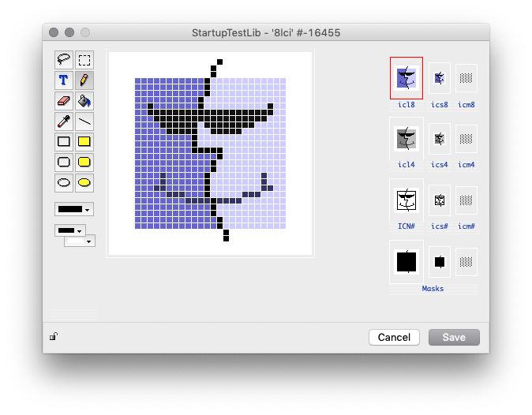Viewport: 532px width, 415px height.
Task: Select the Line tool
Action: (84, 121)
